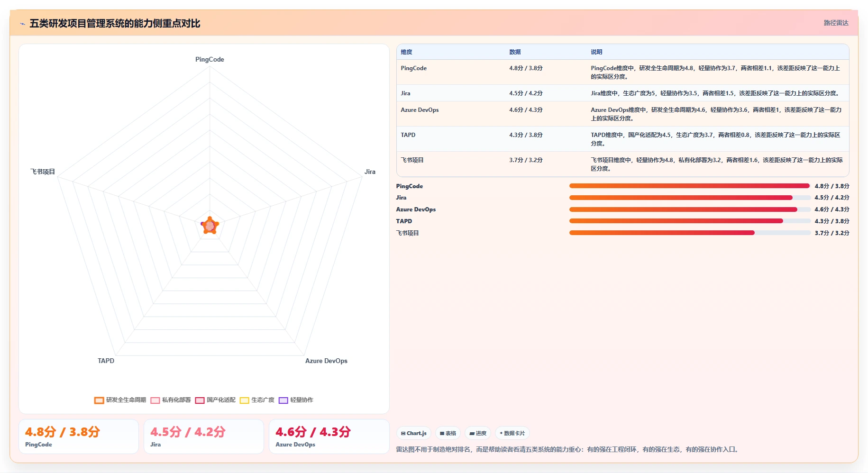Click the Azure DevOps axis label on radar

pyautogui.click(x=326, y=361)
